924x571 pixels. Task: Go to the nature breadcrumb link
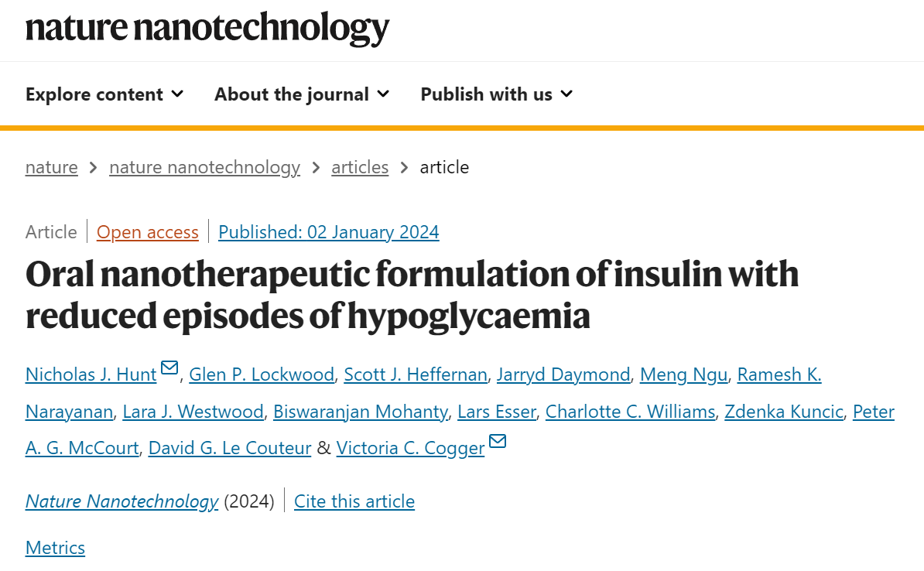pos(51,167)
